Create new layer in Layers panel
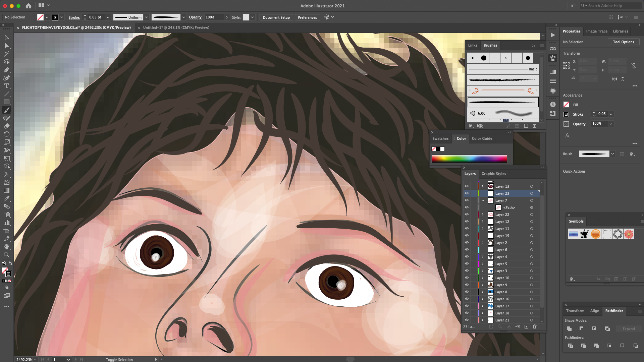This screenshot has width=644, height=362. (x=526, y=327)
